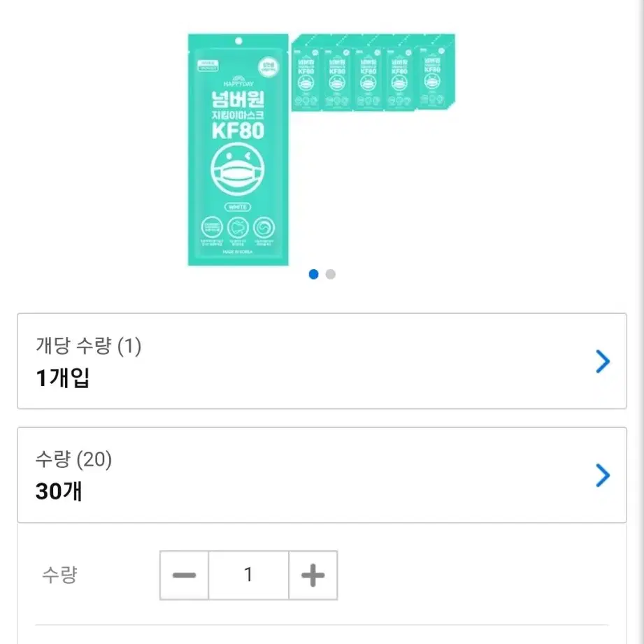This screenshot has height=644, width=644.
Task: Open the 수량 (20) option box
Action: [322, 475]
